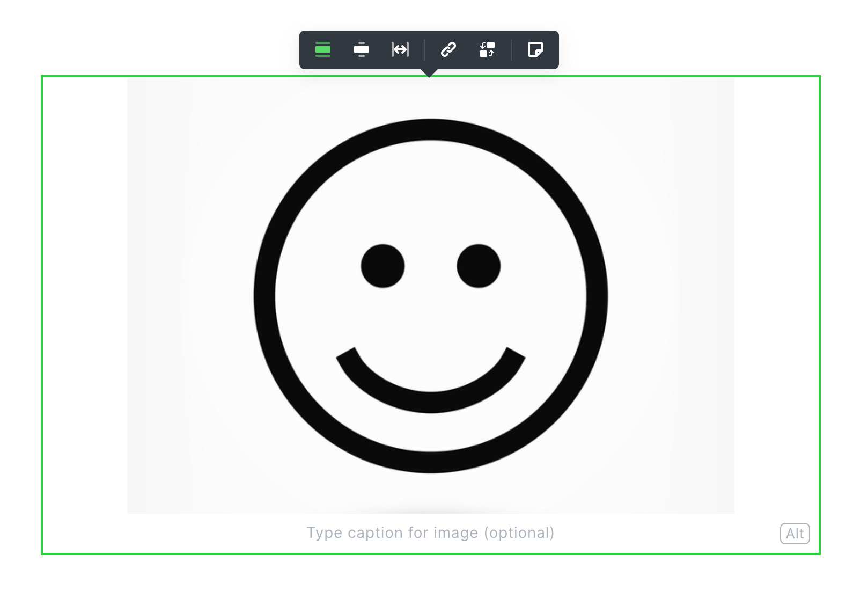Click the left edge of smiley's circle outline
The height and width of the screenshot is (598, 868).
pos(264,296)
